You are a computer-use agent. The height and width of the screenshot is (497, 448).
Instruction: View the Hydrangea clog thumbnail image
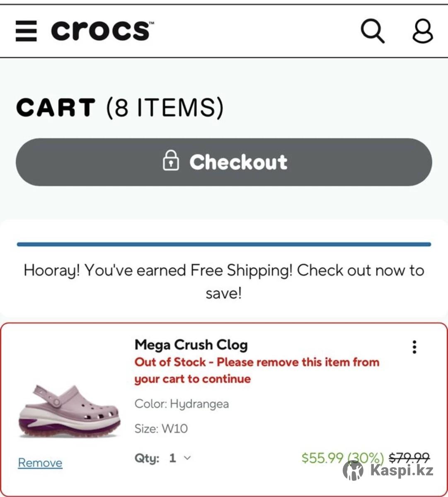[70, 411]
